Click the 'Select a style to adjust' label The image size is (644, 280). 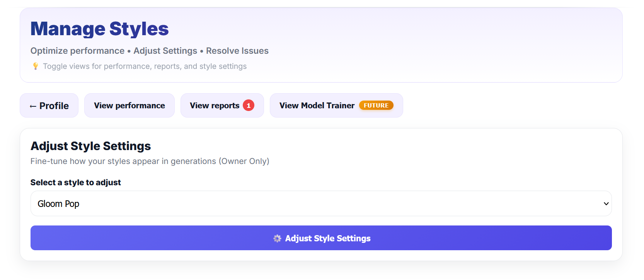76,183
